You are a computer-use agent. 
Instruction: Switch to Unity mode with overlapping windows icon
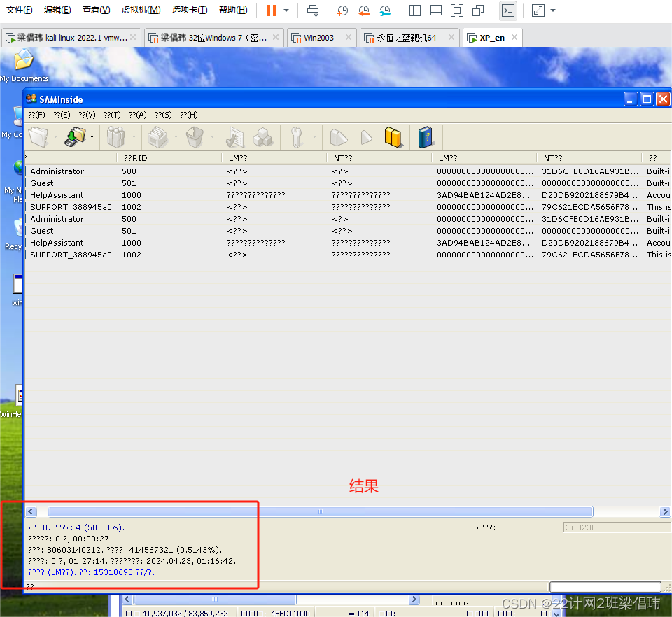(x=478, y=10)
